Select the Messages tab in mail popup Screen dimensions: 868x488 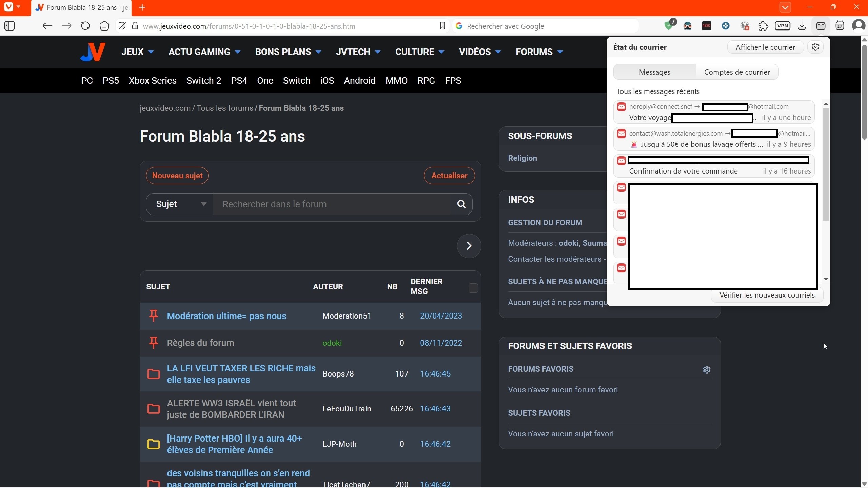[x=654, y=72]
